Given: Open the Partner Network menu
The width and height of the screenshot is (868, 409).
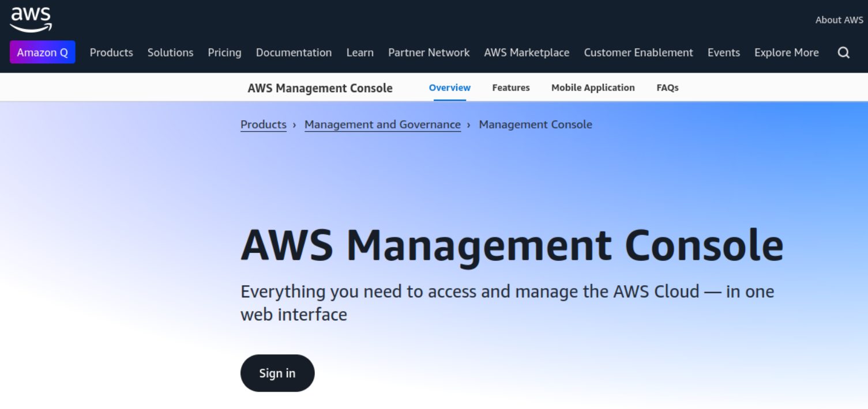Looking at the screenshot, I should (x=429, y=52).
